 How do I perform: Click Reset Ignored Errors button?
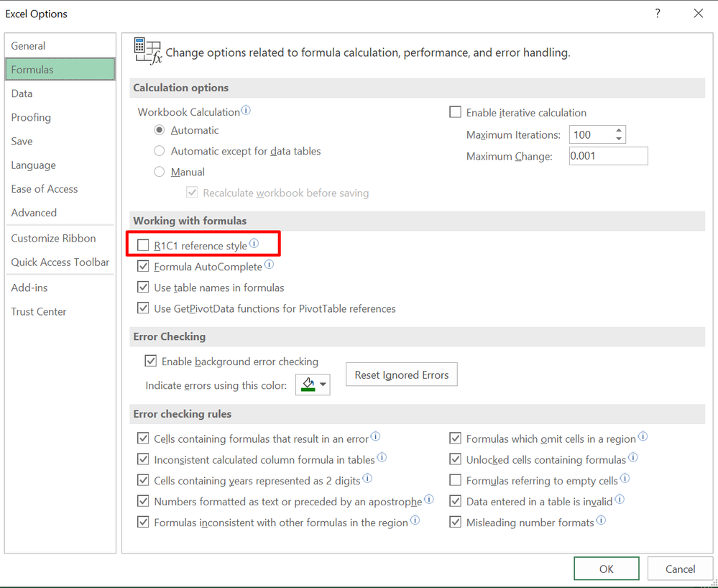pyautogui.click(x=401, y=375)
